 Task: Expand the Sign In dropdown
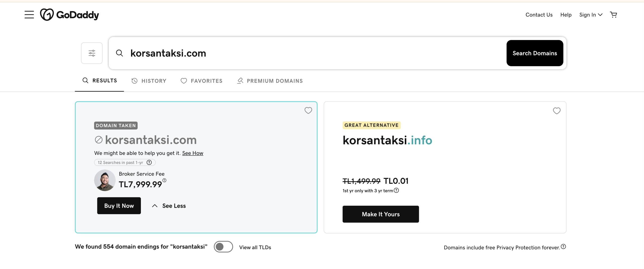click(x=591, y=15)
